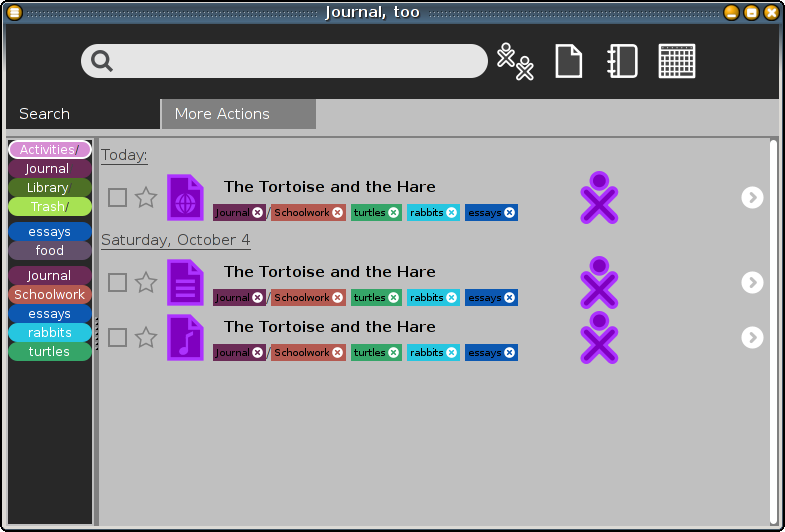The height and width of the screenshot is (532, 785).
Task: Select the checkbox of the text document entry
Action: click(118, 283)
